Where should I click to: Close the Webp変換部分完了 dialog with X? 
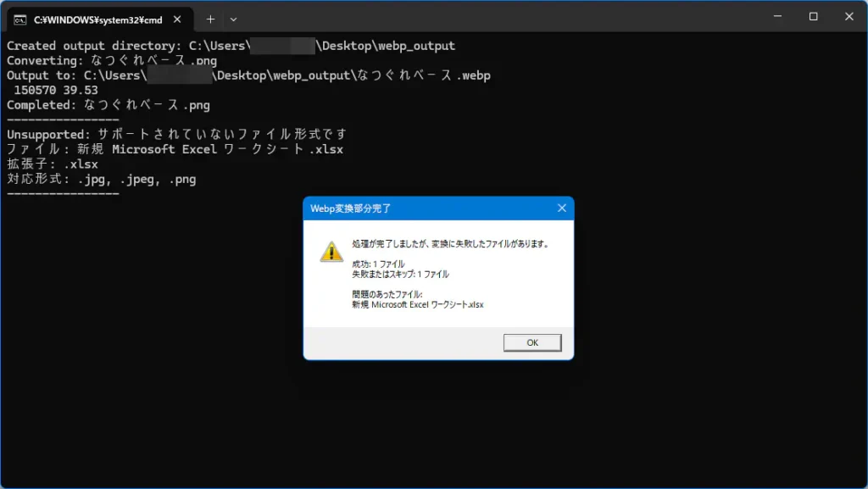(562, 208)
